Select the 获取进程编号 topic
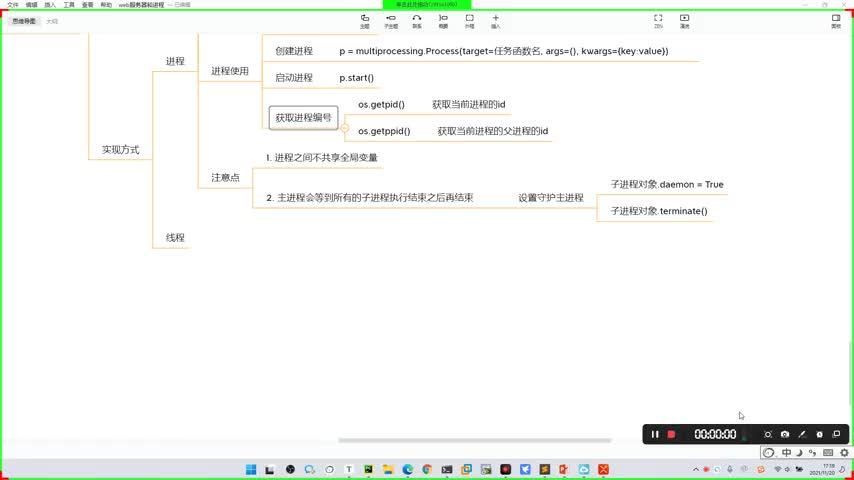The height and width of the screenshot is (480, 854). coord(303,118)
